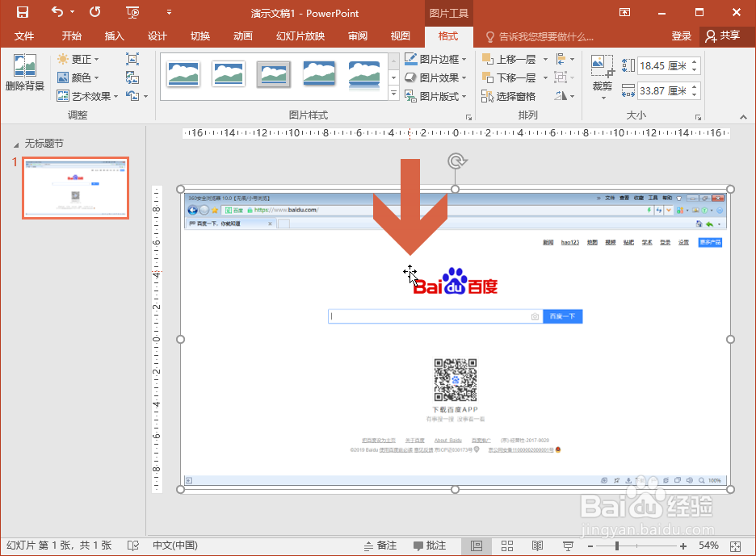756x556 pixels.
Task: Open the 图片边框 picture border dropdown
Action: [x=435, y=59]
